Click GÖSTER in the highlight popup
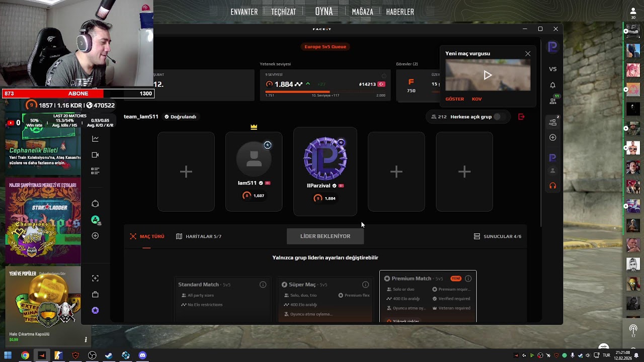644x362 pixels. (454, 99)
